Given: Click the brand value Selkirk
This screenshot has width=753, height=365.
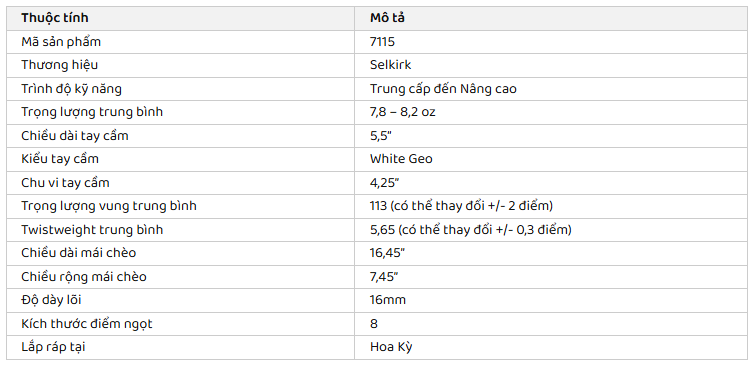Looking at the screenshot, I should [x=390, y=65].
